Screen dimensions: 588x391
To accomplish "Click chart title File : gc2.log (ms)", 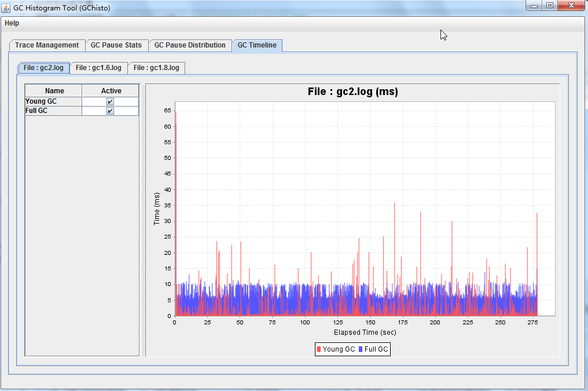I will click(353, 92).
